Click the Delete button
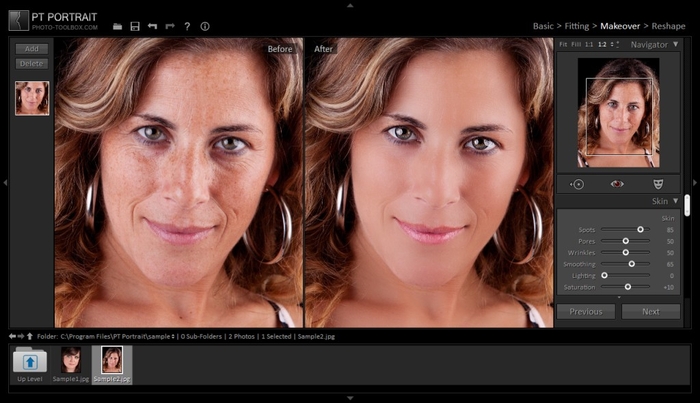 click(31, 64)
